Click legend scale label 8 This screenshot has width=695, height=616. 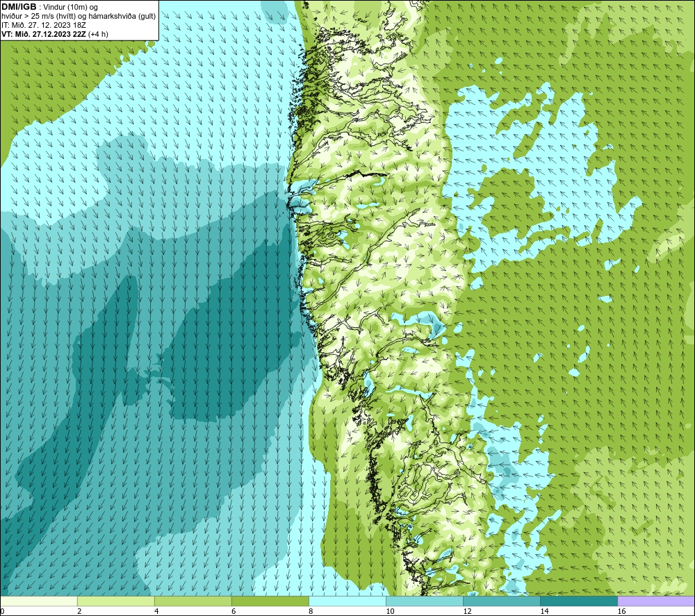pos(311,612)
